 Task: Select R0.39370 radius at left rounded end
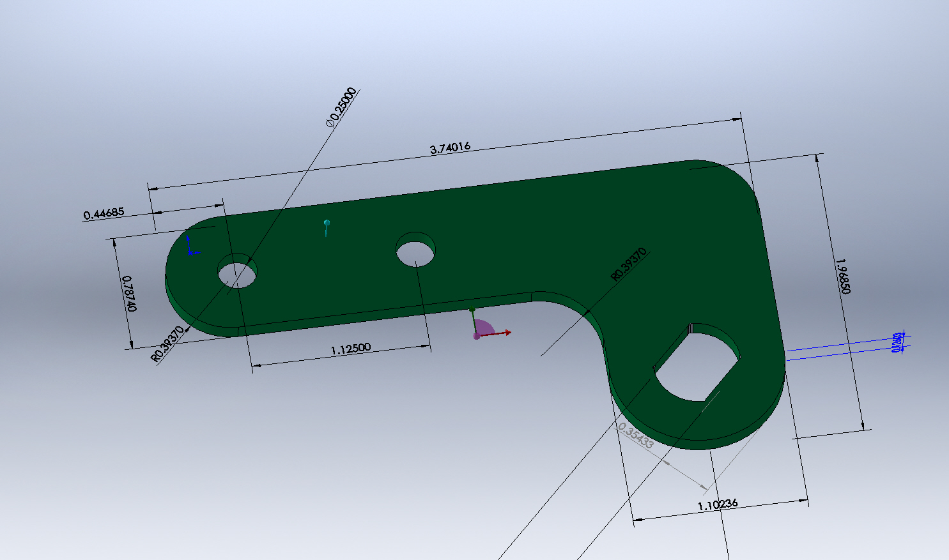tap(167, 344)
